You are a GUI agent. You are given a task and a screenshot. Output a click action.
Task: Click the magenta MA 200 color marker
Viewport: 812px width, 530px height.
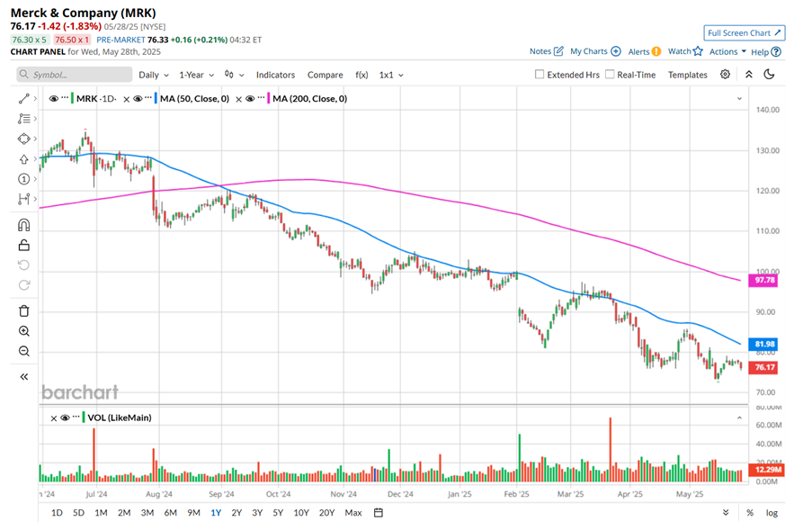tap(268, 98)
